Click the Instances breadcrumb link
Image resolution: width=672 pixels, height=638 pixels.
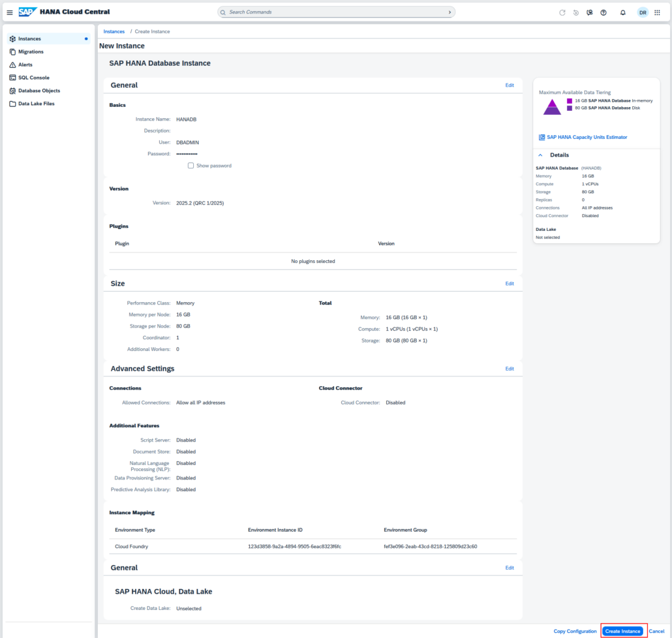click(x=114, y=32)
